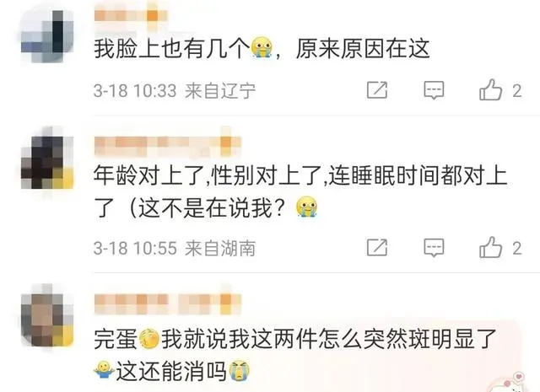The image size is (540, 392).
Task: Share the 10:33 comment from 辽宁
Action: pyautogui.click(x=377, y=90)
